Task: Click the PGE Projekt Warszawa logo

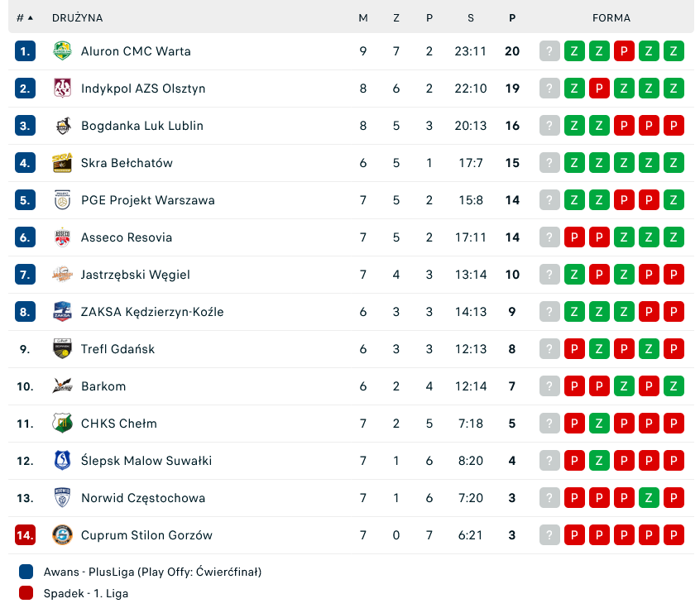Action: (62, 200)
